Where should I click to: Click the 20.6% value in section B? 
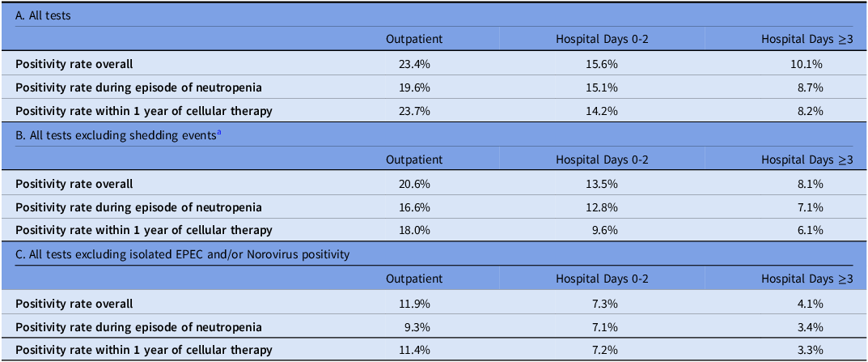tap(417, 184)
